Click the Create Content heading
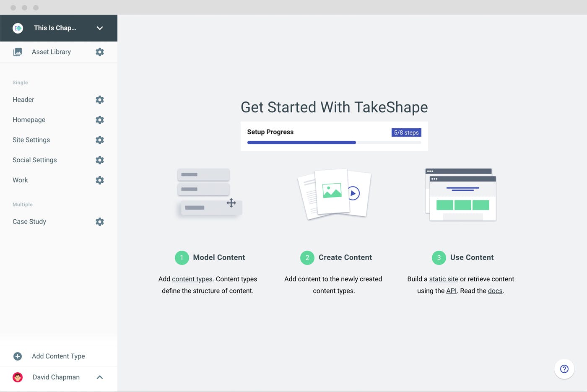Screen dimensions: 587x392 [x=345, y=257]
